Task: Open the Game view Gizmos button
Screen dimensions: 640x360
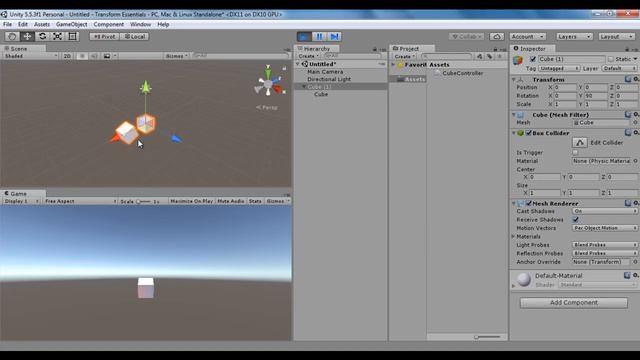Action: pyautogui.click(x=278, y=201)
